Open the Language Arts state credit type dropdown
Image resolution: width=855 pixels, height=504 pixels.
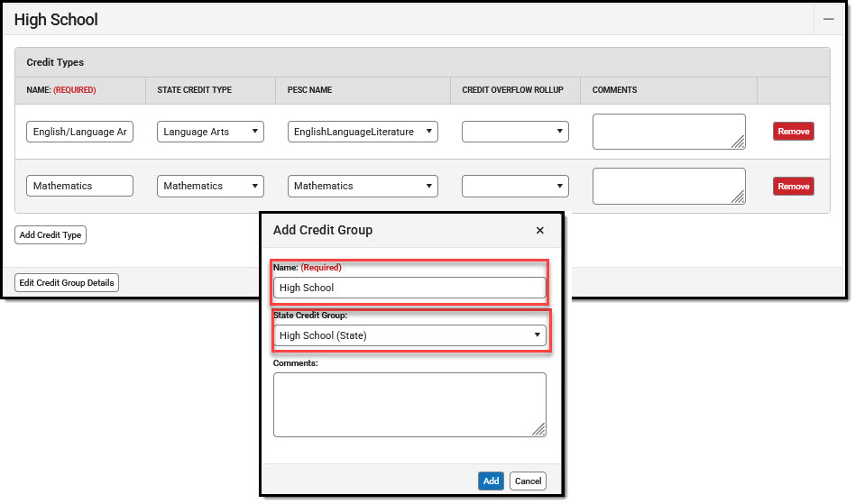coord(210,132)
